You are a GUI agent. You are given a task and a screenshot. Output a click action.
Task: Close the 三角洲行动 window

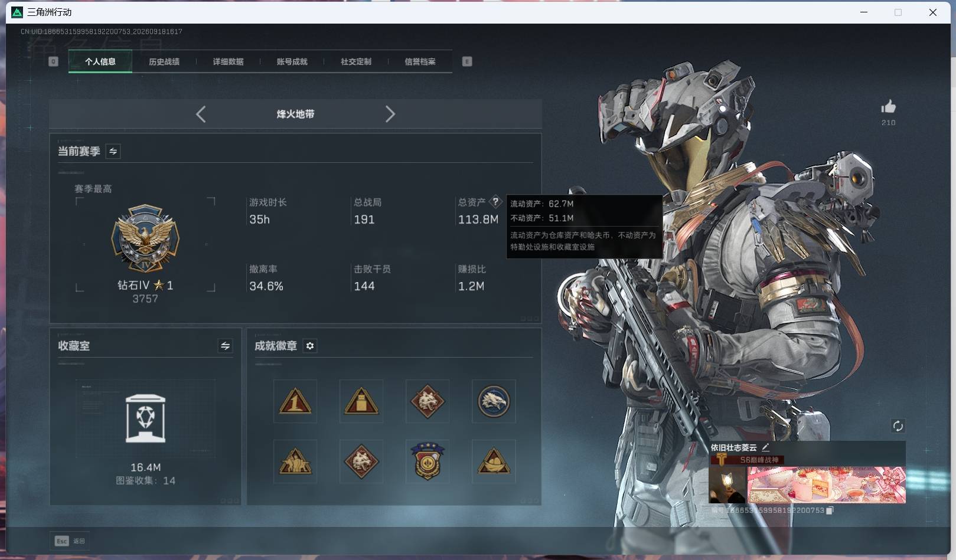point(933,12)
